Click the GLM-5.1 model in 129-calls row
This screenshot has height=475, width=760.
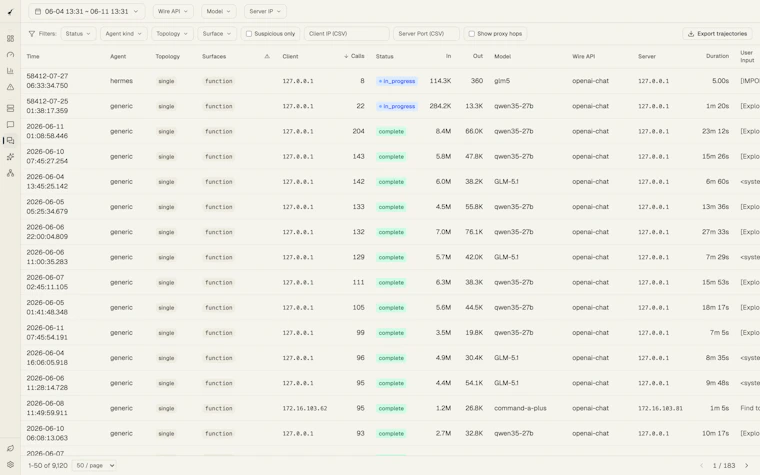click(506, 257)
